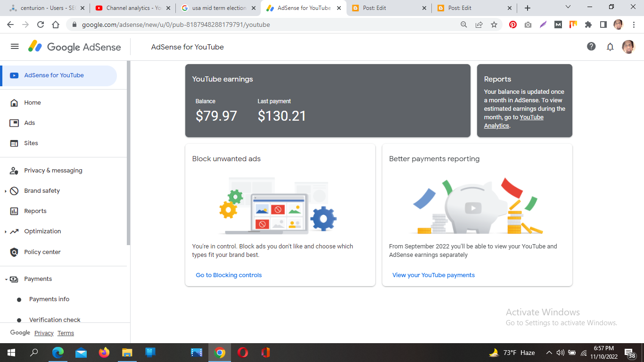Click the Reports chart icon

[15, 211]
